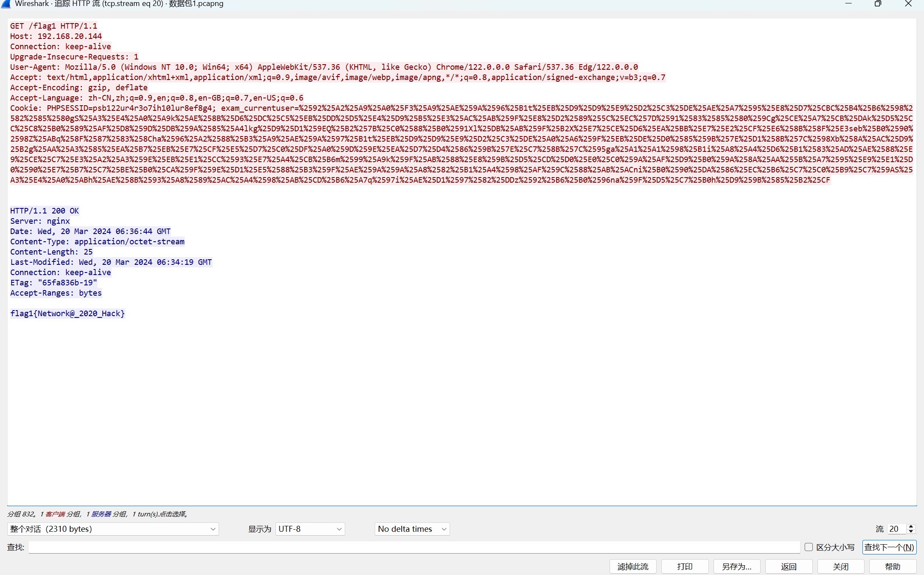Click the 关闭 close button
Image resolution: width=924 pixels, height=575 pixels.
click(841, 566)
